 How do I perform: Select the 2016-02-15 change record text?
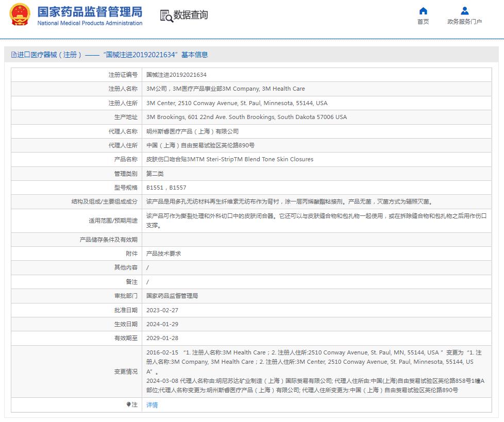coord(314,362)
